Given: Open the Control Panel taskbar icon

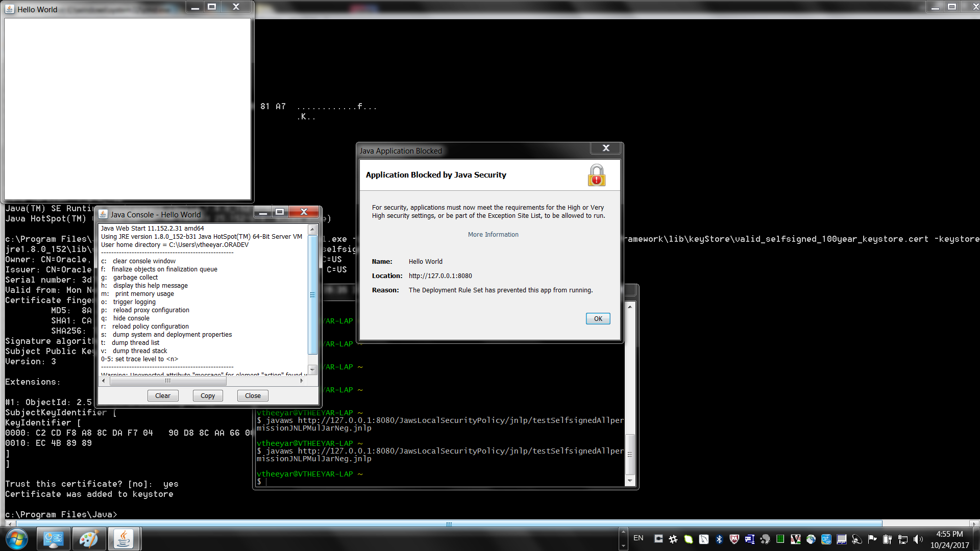Looking at the screenshot, I should coord(53,539).
